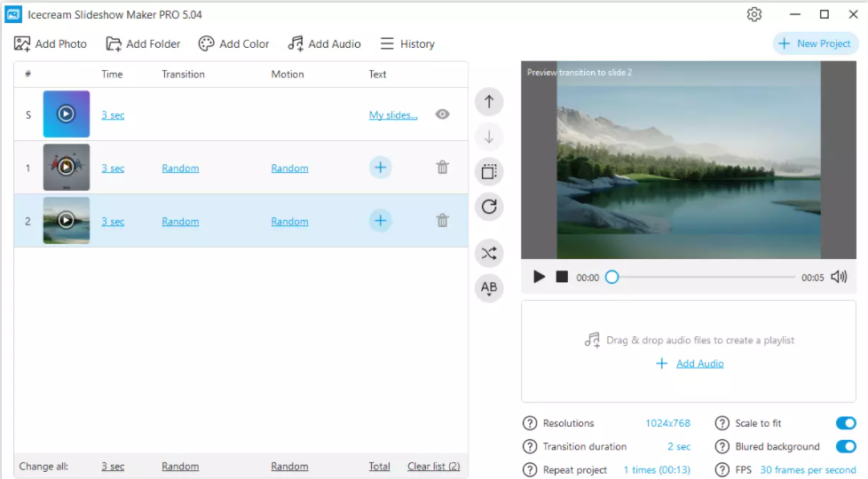Open the 1024x768 resolution dropdown

pos(667,423)
